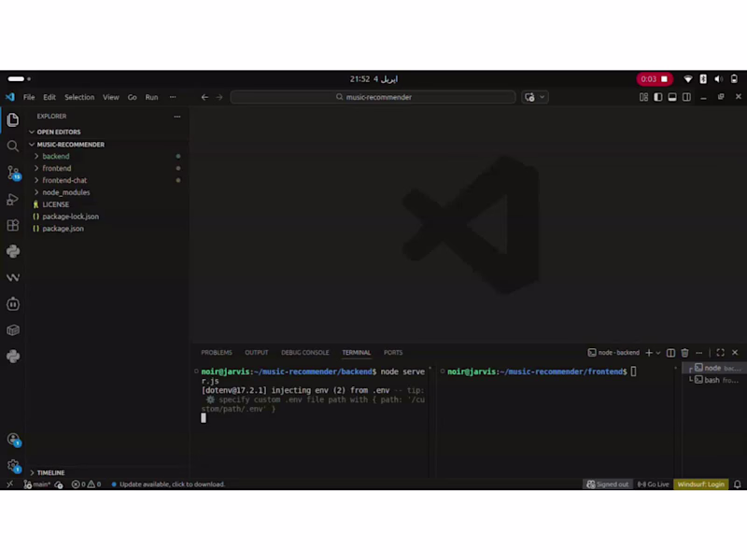
Task: Open the Edit menu
Action: 49,97
